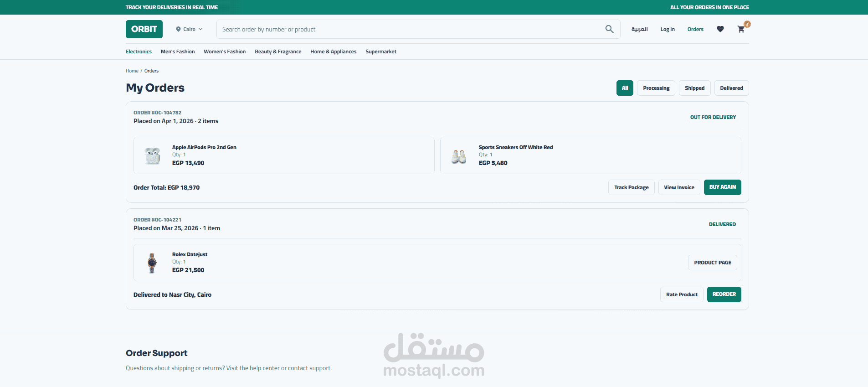Screen dimensions: 868x387
Task: Open the shopping cart icon
Action: (741, 29)
